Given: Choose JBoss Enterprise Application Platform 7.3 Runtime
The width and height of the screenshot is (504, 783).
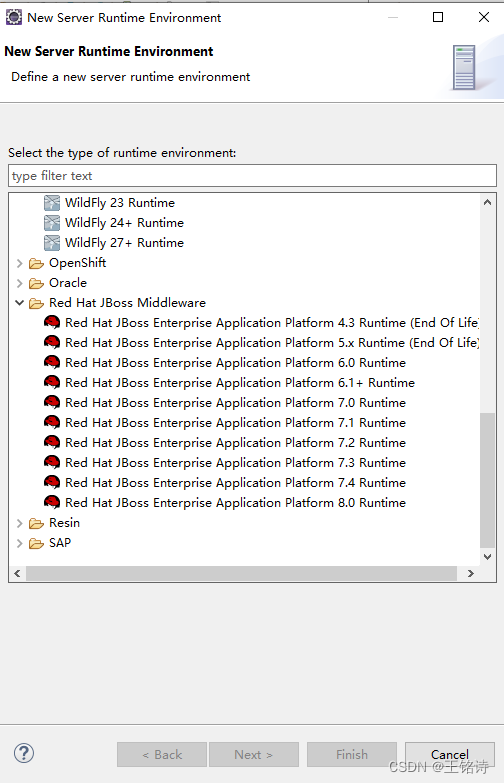Looking at the screenshot, I should (235, 462).
